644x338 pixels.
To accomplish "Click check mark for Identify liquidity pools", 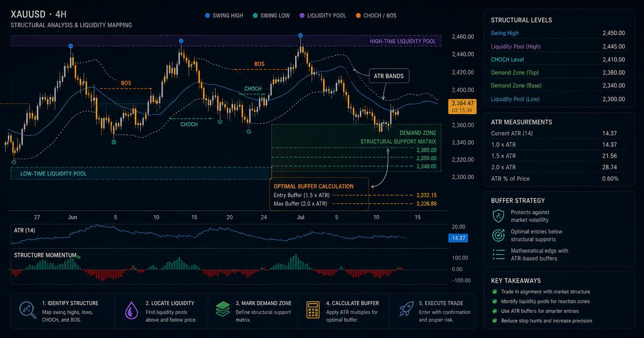I will 494,302.
